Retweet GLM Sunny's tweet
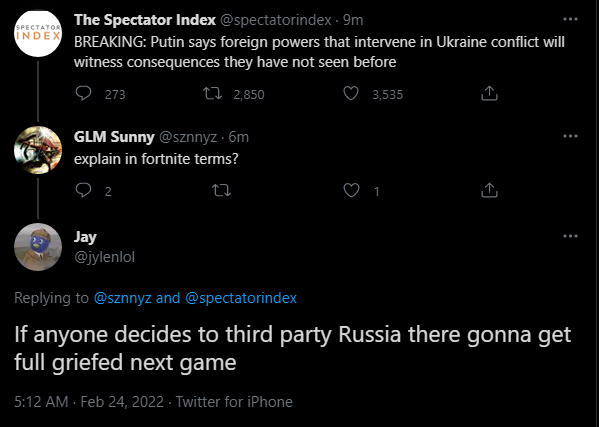 [222, 190]
